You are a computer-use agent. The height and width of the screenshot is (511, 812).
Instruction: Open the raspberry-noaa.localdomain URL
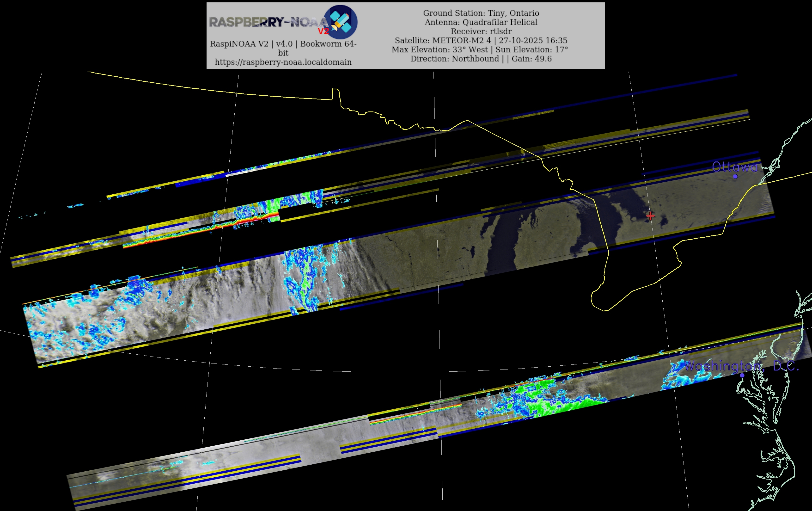(283, 62)
